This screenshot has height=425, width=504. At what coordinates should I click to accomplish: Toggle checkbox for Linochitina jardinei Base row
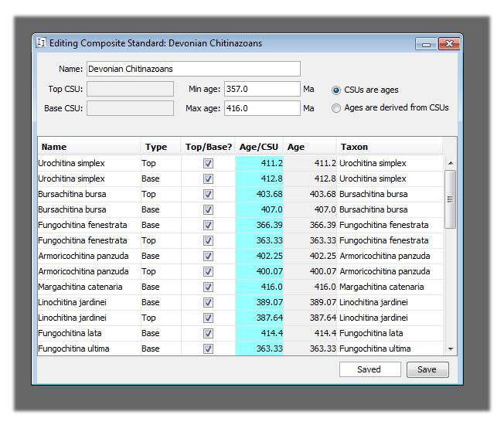208,302
